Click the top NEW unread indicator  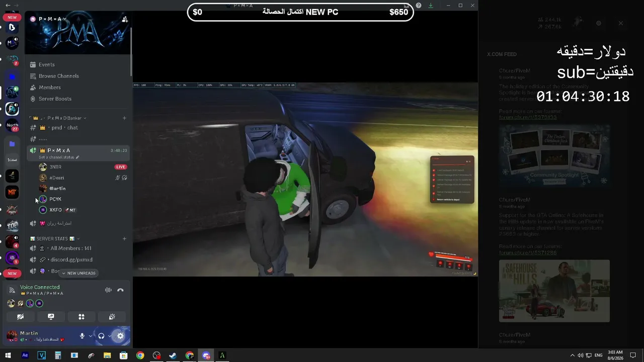pyautogui.click(x=12, y=17)
